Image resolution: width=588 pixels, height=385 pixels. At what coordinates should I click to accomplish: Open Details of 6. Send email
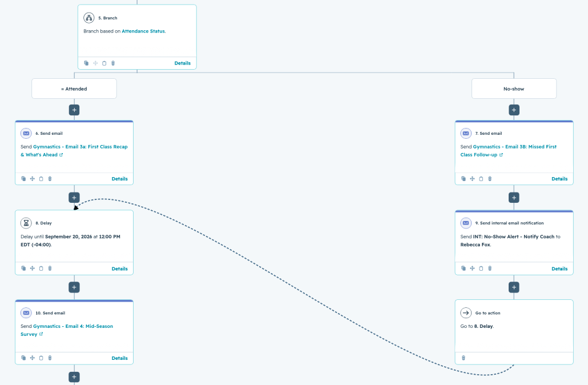120,179
